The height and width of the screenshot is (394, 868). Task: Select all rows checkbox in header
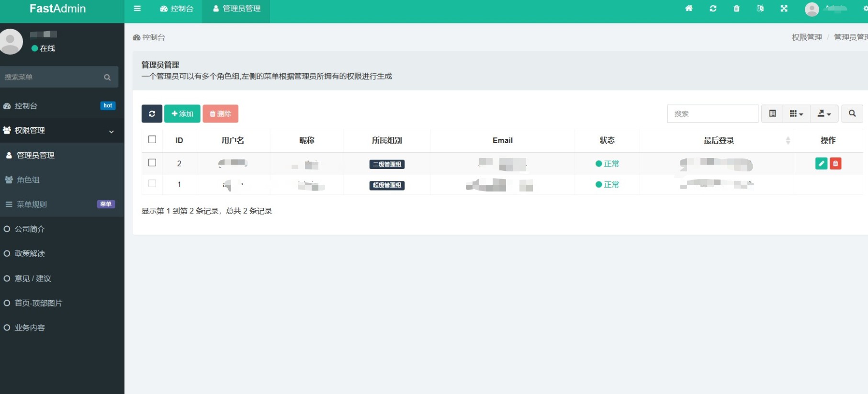pyautogui.click(x=152, y=139)
